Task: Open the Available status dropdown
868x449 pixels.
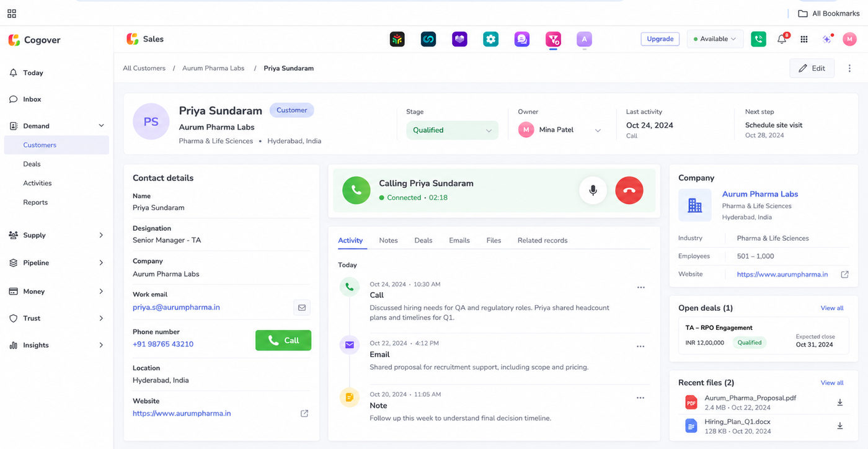Action: coord(715,39)
